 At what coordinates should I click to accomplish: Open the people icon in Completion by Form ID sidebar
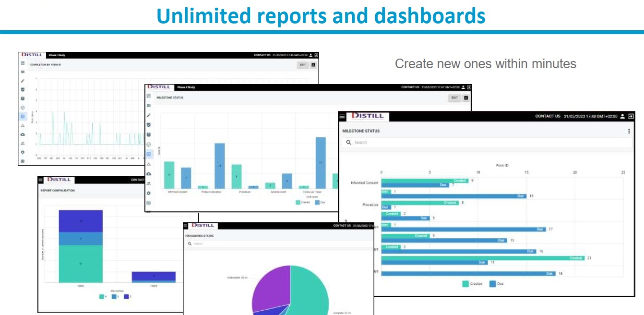point(23,143)
